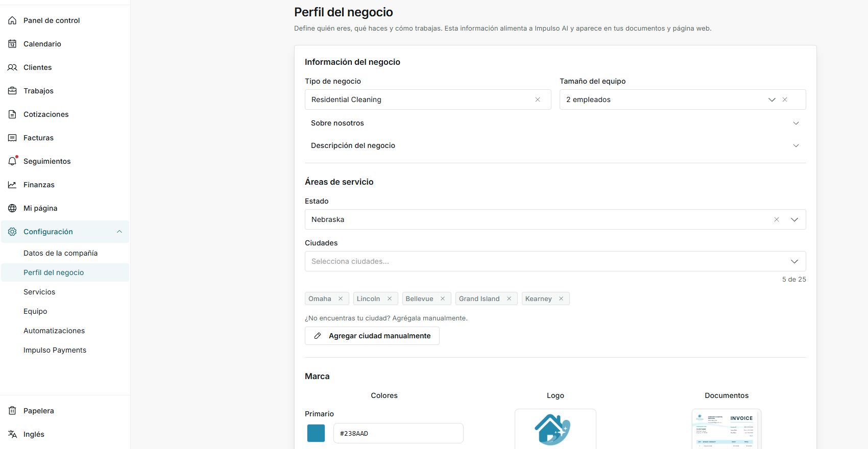Screen dimensions: 868x449
Task: Click the primary color swatch
Action: click(x=316, y=433)
